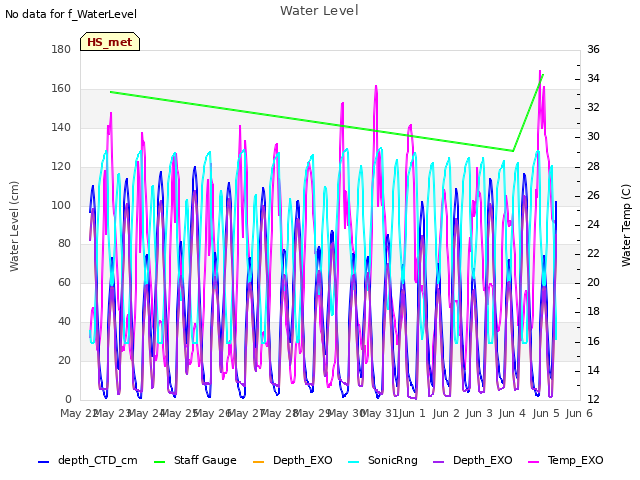The width and height of the screenshot is (640, 480).
Task: Click the 36 value on temperature axis
Action: coord(593,50)
